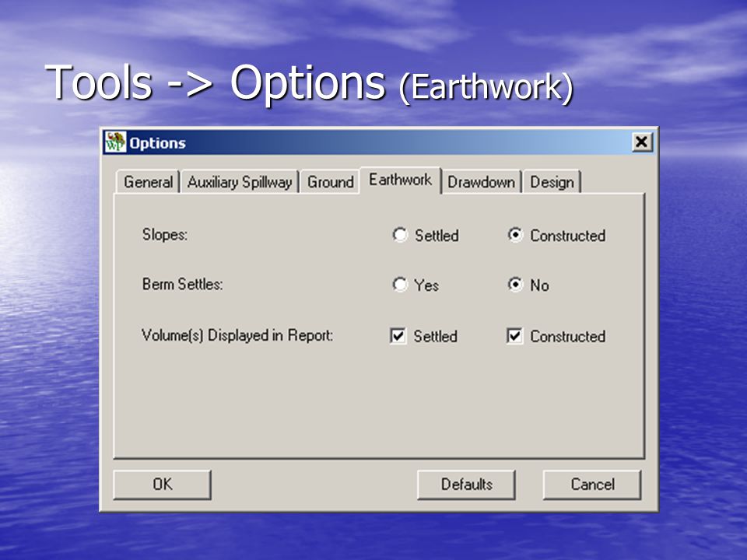Click the 'Slopes:' label text
The image size is (747, 560).
(x=165, y=234)
